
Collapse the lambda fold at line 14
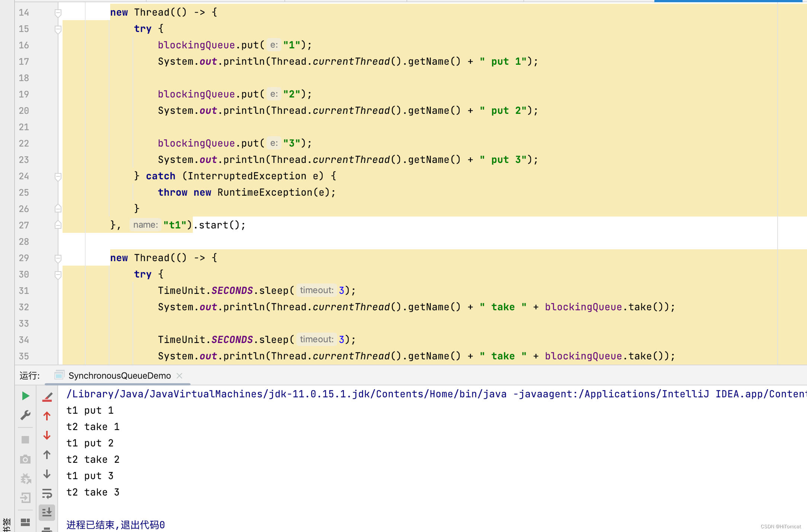click(x=58, y=13)
